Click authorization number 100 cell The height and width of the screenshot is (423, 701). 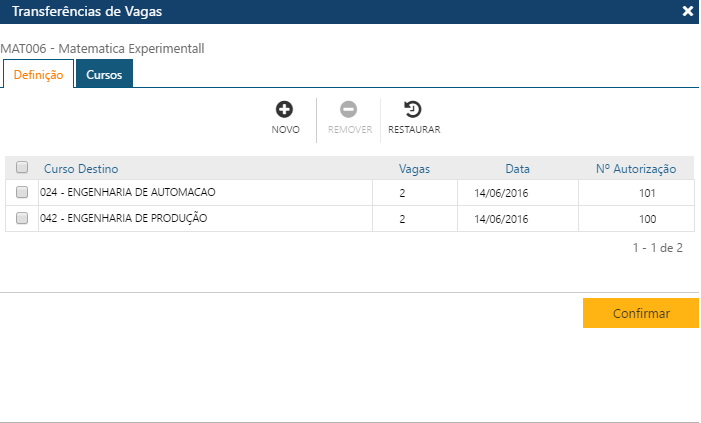[x=647, y=219]
